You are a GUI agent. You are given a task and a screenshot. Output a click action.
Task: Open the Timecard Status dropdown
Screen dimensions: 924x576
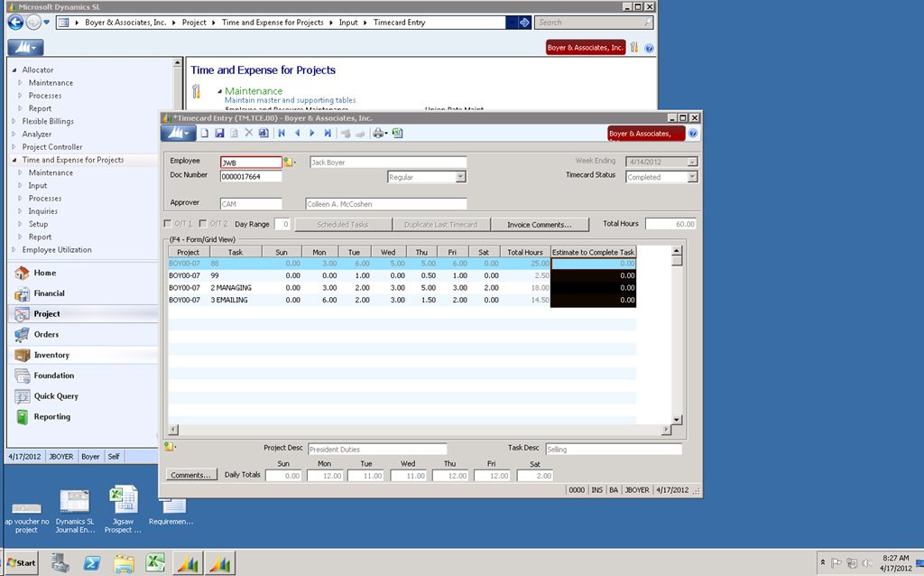click(x=692, y=177)
